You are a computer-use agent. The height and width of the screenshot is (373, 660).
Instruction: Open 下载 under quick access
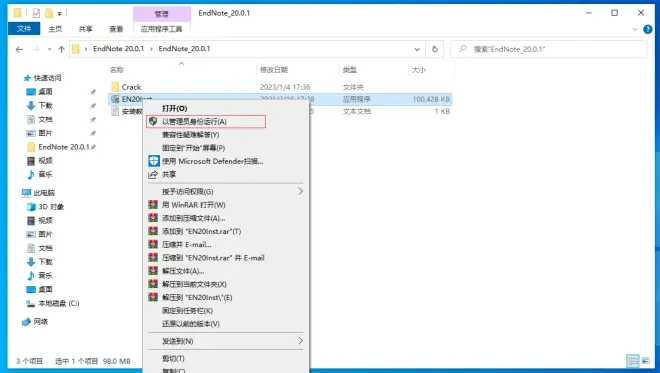point(45,106)
